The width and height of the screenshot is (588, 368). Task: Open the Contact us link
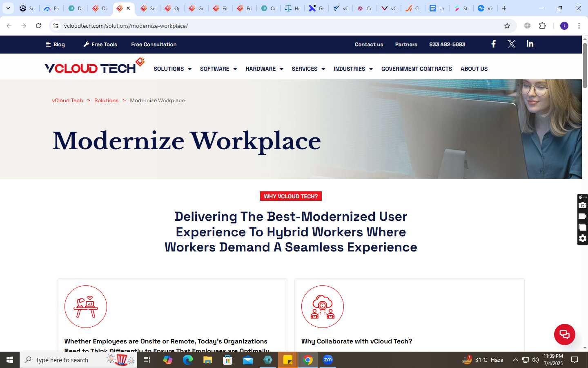pos(369,44)
